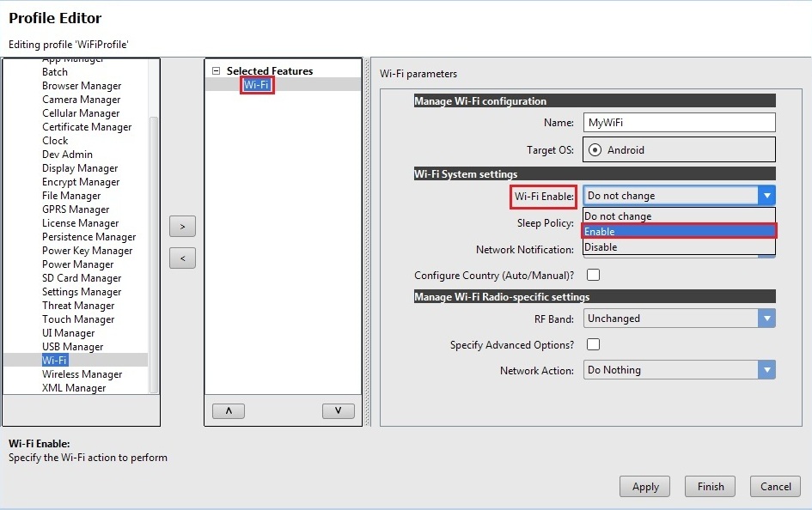Click the remove feature left-arrow button
This screenshot has width=812, height=510.
coord(182,258)
